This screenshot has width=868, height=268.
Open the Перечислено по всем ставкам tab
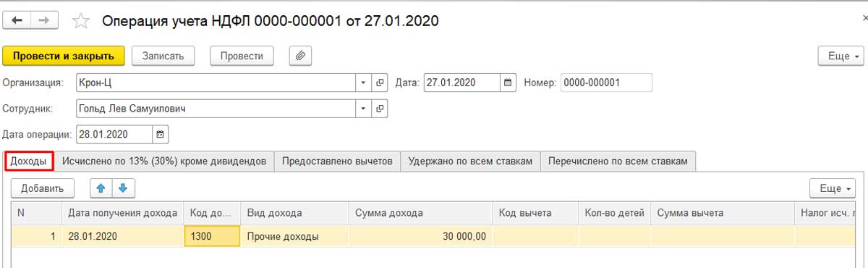pyautogui.click(x=618, y=161)
